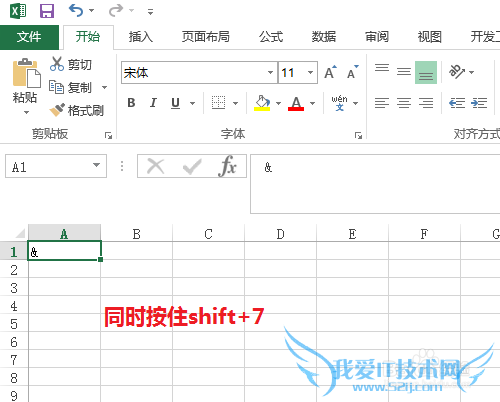Increase font size with larger A
500x402 pixels.
click(x=331, y=72)
